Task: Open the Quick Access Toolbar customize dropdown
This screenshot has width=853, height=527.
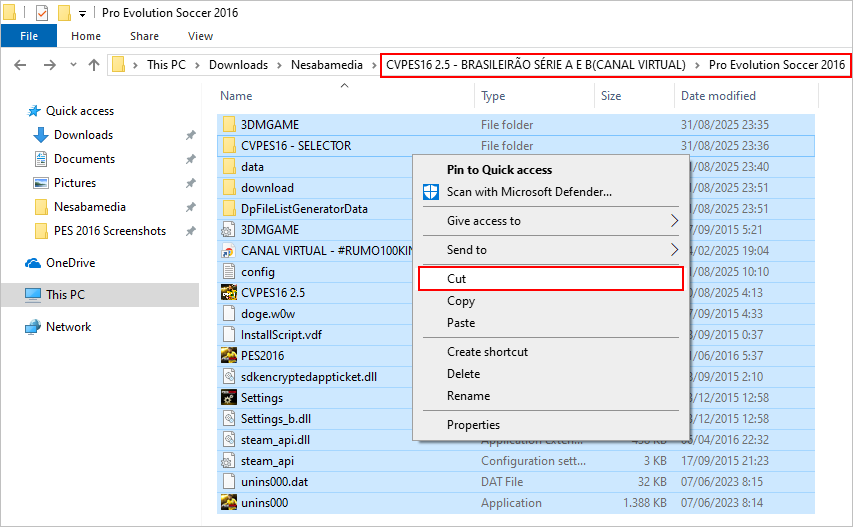Action: (x=82, y=13)
